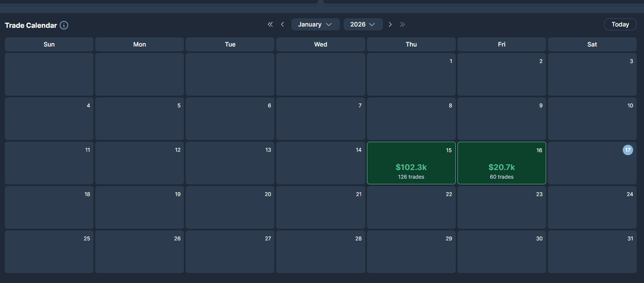The width and height of the screenshot is (644, 283).
Task: Select the January 1 day cell
Action: (x=411, y=75)
